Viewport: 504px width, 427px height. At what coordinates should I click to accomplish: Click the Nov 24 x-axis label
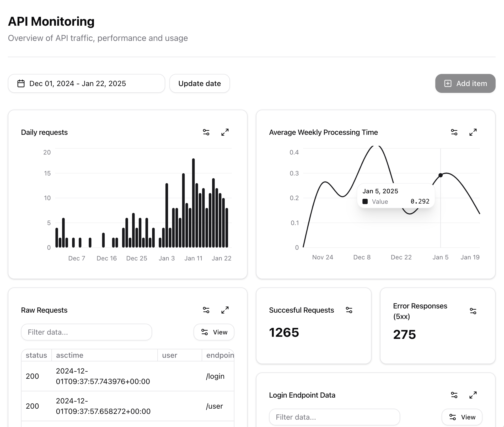tap(323, 257)
